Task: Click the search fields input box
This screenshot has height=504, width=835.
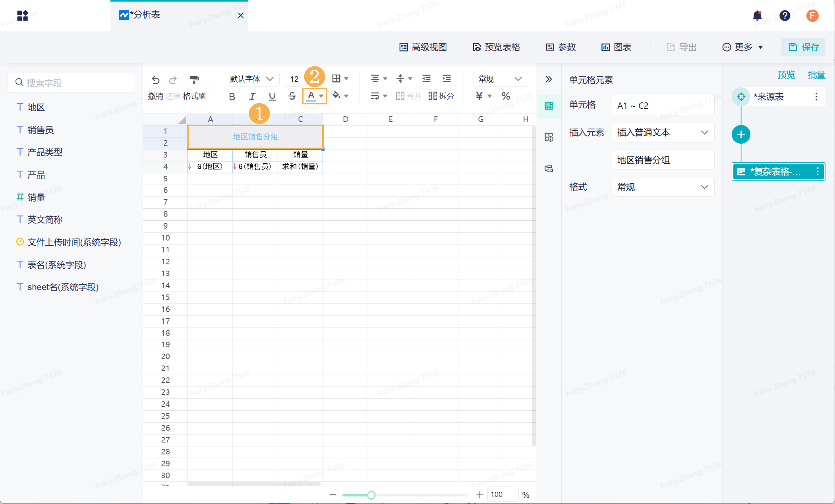Action: coord(72,83)
